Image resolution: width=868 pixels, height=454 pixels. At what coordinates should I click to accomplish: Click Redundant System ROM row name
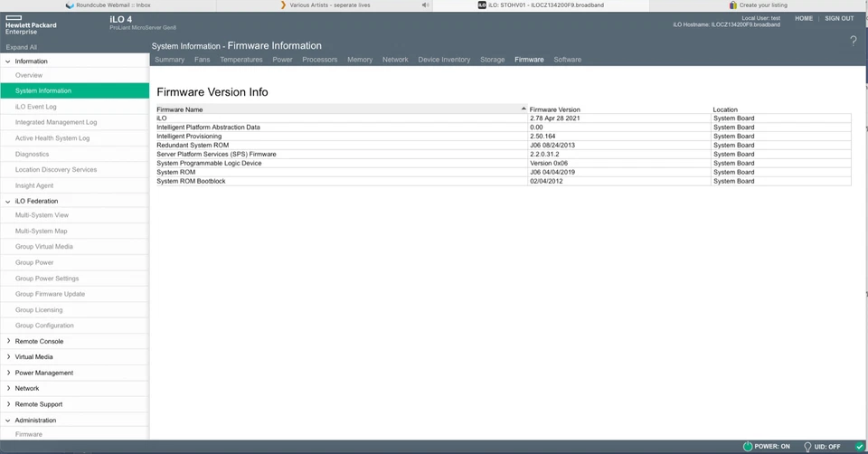[193, 145]
